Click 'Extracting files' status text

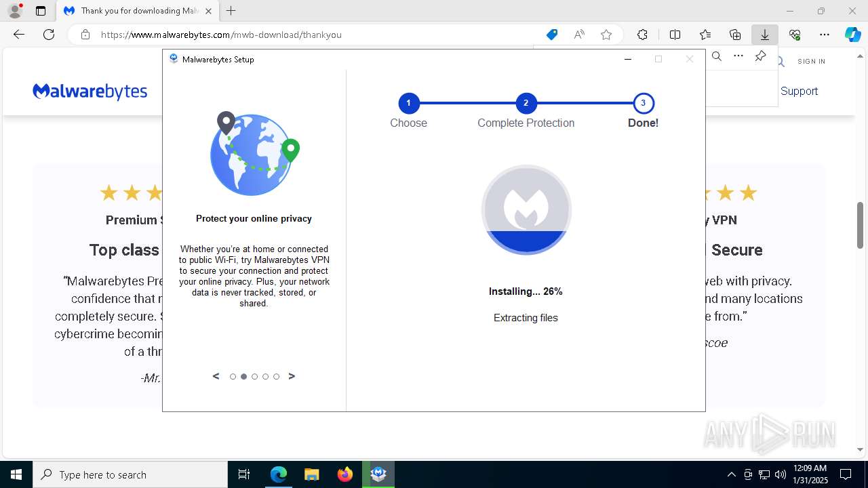(x=526, y=318)
